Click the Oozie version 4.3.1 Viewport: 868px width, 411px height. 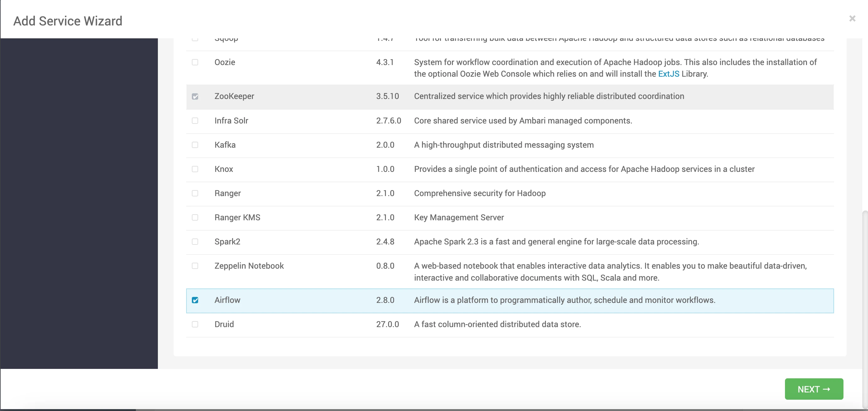(385, 62)
